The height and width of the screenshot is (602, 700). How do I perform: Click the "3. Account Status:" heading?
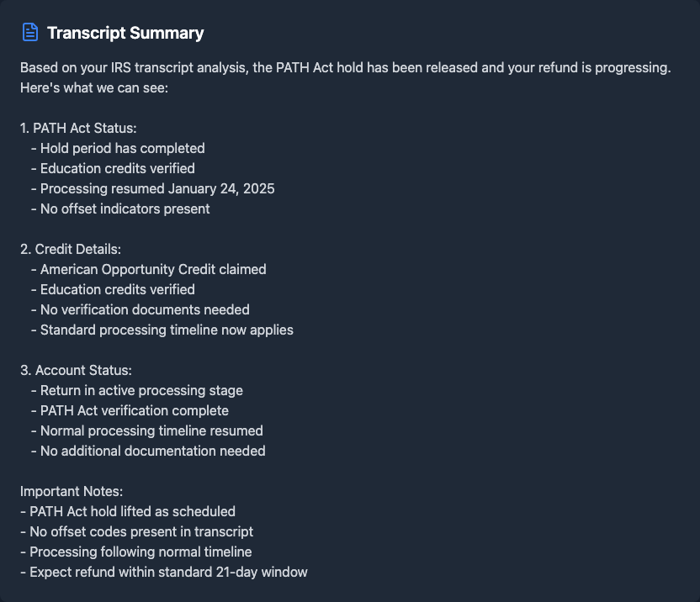76,370
